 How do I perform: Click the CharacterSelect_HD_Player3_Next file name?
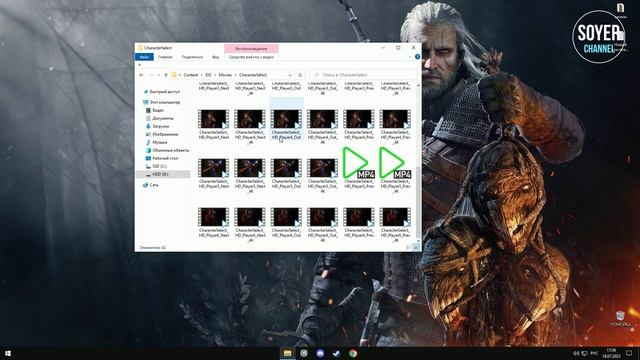[x=213, y=86]
